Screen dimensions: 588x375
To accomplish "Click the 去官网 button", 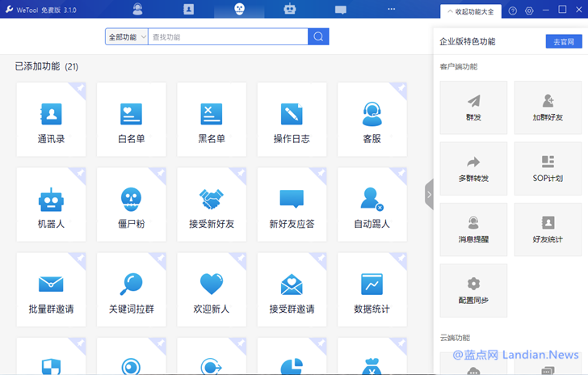I will 563,41.
